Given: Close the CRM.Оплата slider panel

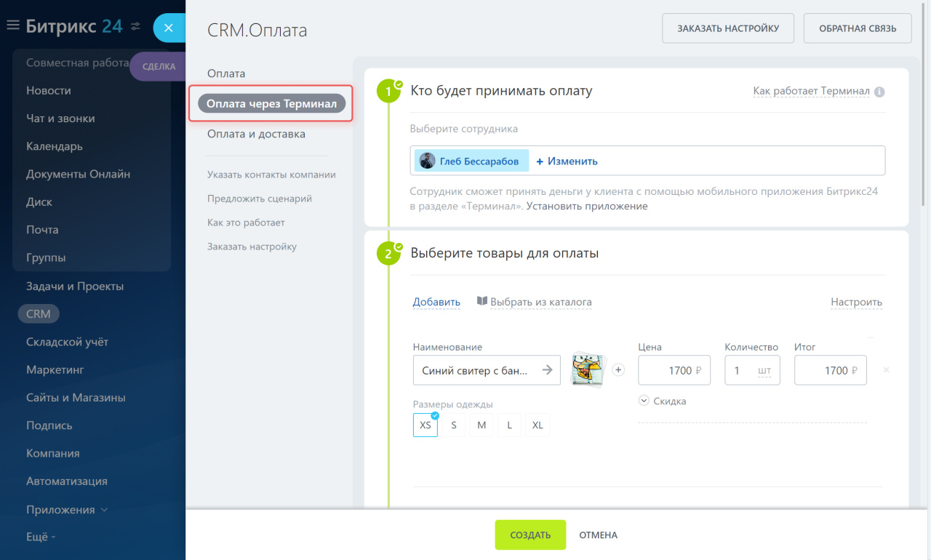Looking at the screenshot, I should tap(169, 28).
